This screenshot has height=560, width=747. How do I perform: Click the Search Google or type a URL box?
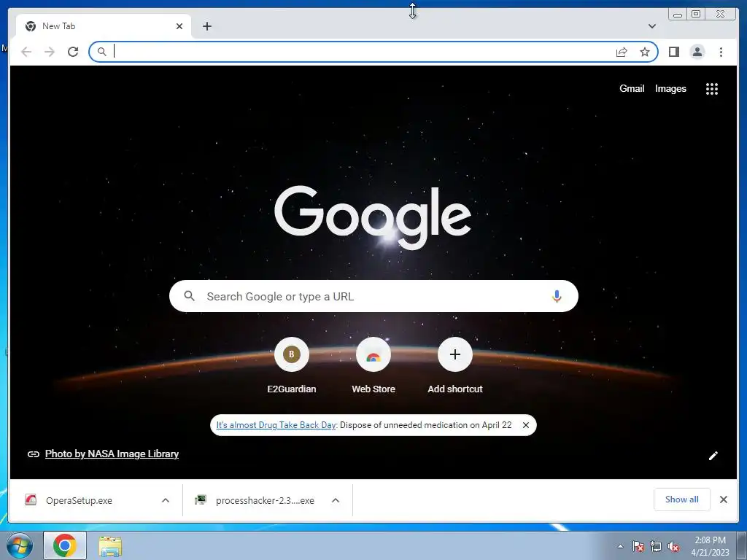click(373, 296)
